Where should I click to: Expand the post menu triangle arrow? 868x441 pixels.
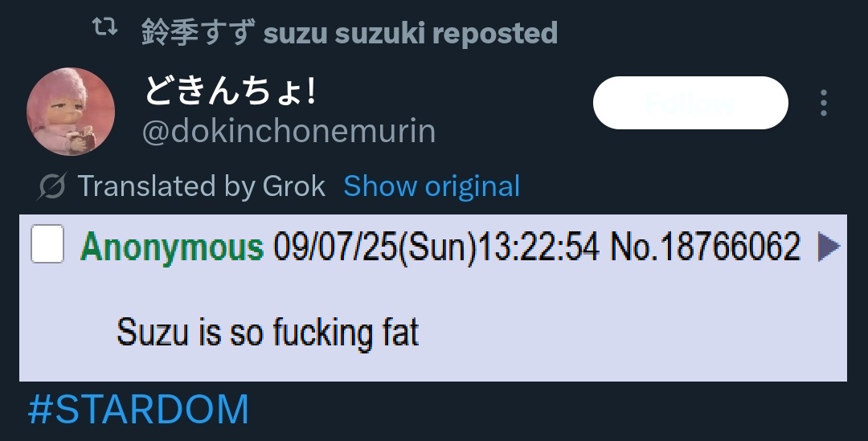point(829,247)
